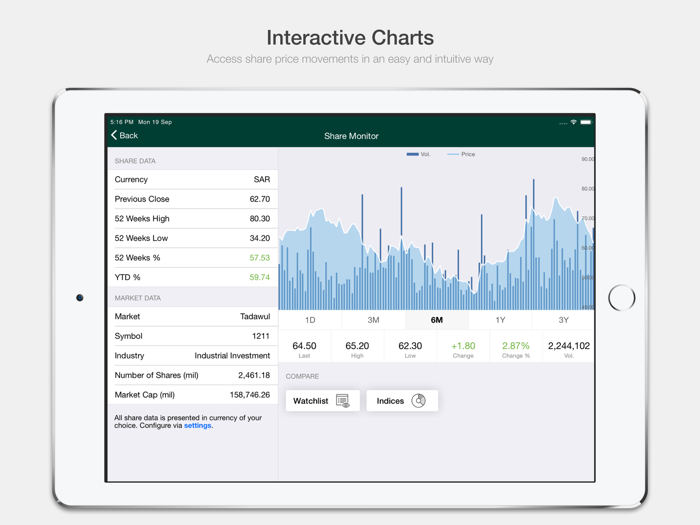Click the price and volume chart
This screenshot has height=525, width=700.
coord(437,229)
